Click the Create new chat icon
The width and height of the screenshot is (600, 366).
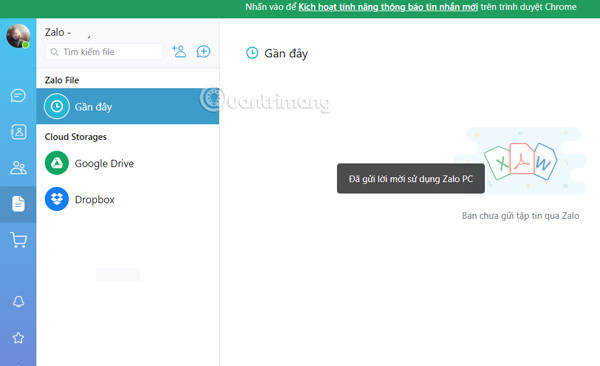click(203, 51)
